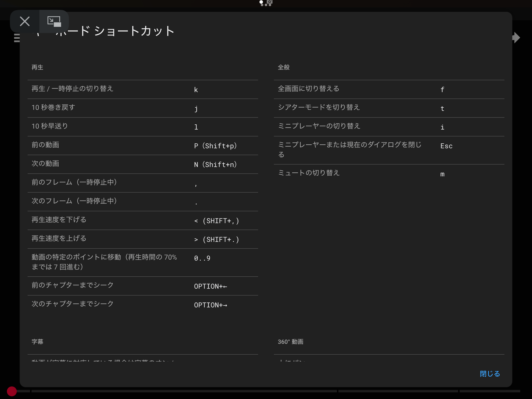Click the 全画面に切り替える row
Image resolution: width=532 pixels, height=399 pixels.
coord(389,89)
